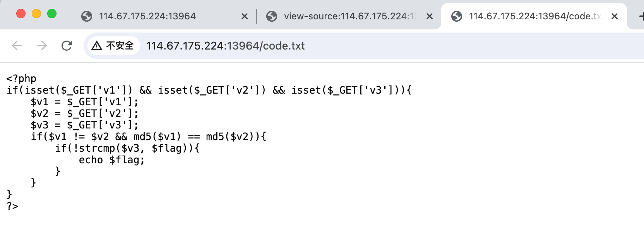
Task: Close the first 114.67.175.224:13964 tab
Action: (245, 16)
